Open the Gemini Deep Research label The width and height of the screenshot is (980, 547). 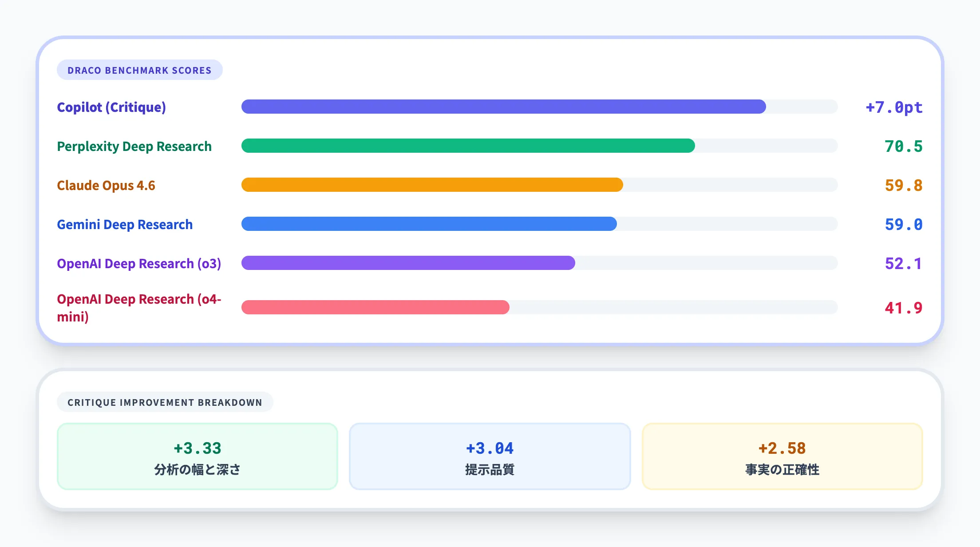tap(125, 224)
